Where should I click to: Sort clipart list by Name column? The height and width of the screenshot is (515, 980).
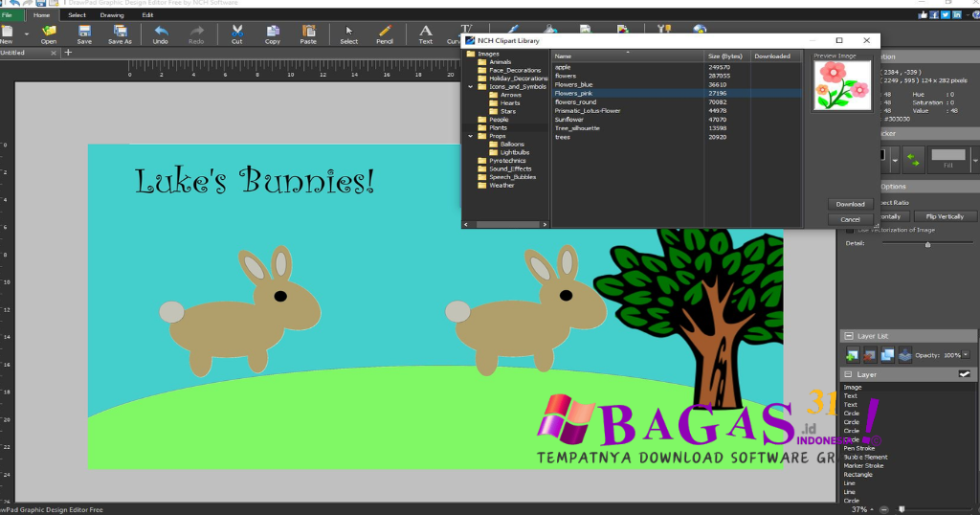tap(628, 56)
